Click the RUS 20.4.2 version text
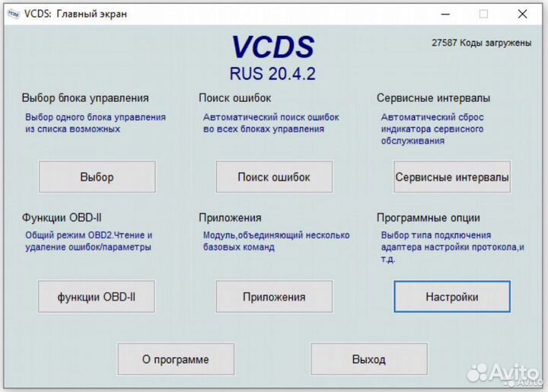The height and width of the screenshot is (392, 548). tap(272, 74)
